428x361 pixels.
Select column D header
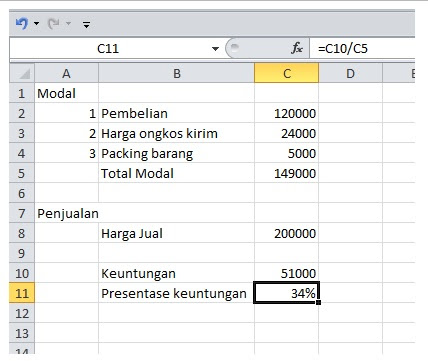(x=350, y=73)
